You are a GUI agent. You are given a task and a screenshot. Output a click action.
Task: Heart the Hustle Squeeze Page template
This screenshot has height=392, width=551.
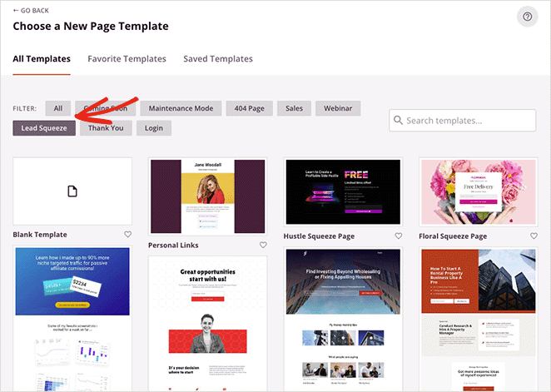click(398, 236)
